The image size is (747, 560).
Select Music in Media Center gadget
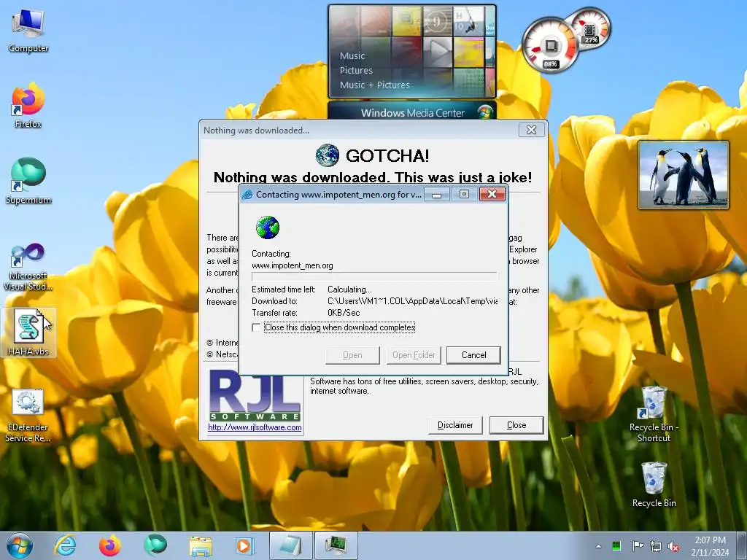pos(352,55)
